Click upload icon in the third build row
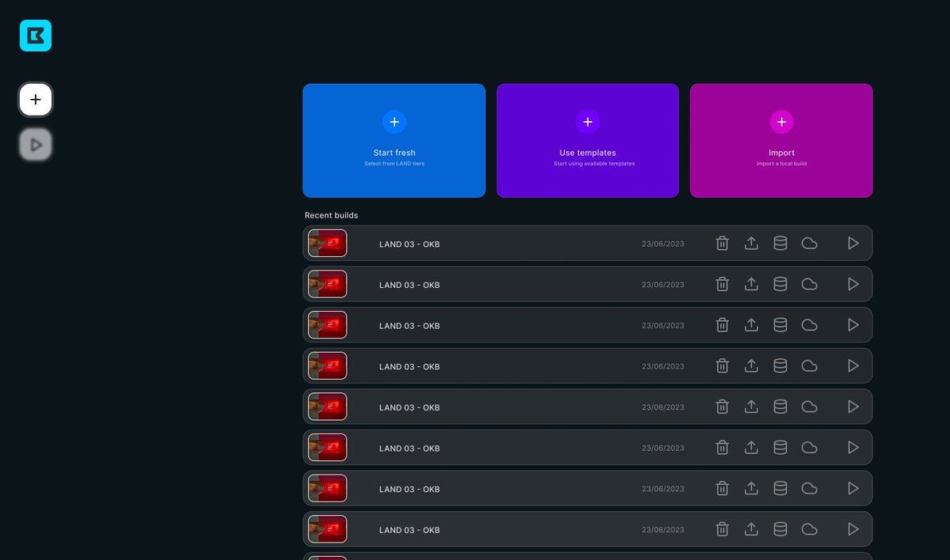This screenshot has width=950, height=560. [751, 325]
